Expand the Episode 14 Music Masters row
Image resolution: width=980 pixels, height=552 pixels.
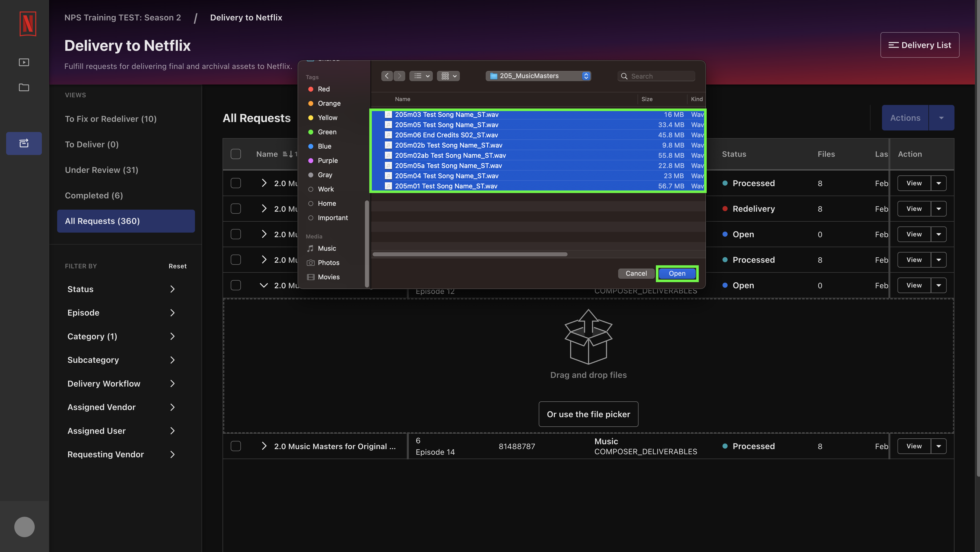click(x=264, y=446)
